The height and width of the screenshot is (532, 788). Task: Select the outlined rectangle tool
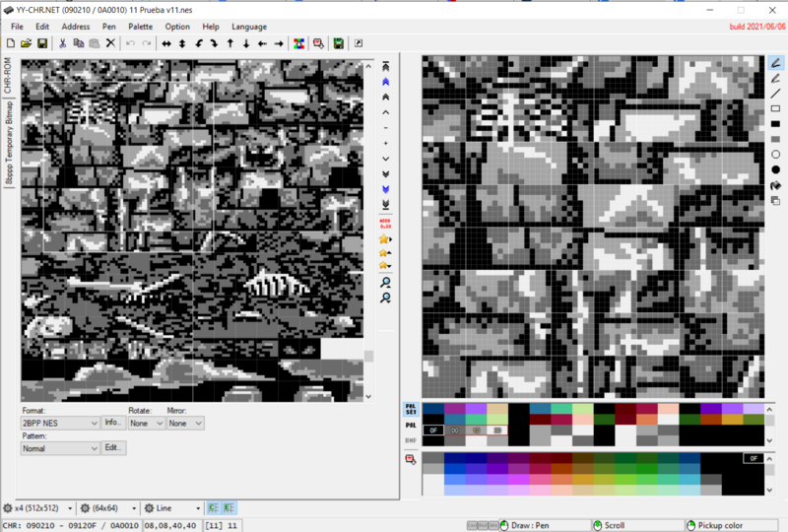coord(775,108)
